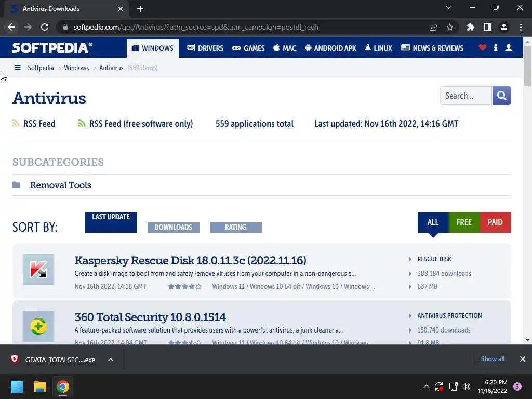The height and width of the screenshot is (399, 532).
Task: Open the notification center badge
Action: [x=517, y=387]
